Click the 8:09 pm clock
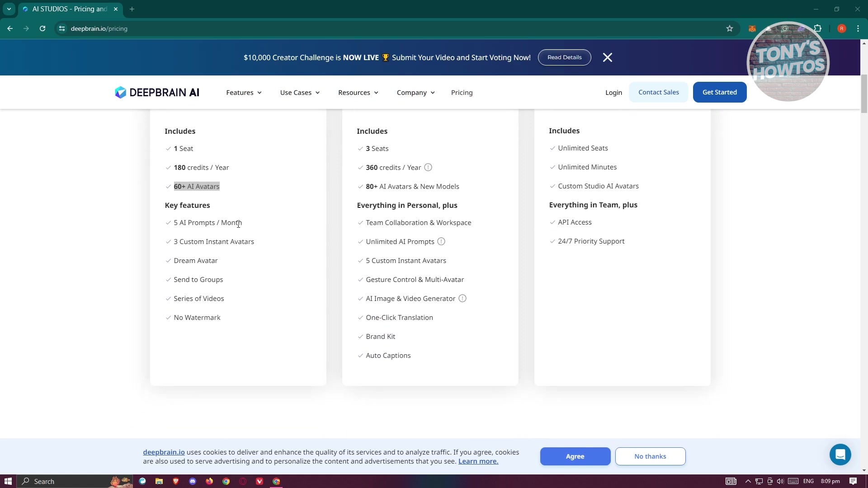 tap(830, 481)
